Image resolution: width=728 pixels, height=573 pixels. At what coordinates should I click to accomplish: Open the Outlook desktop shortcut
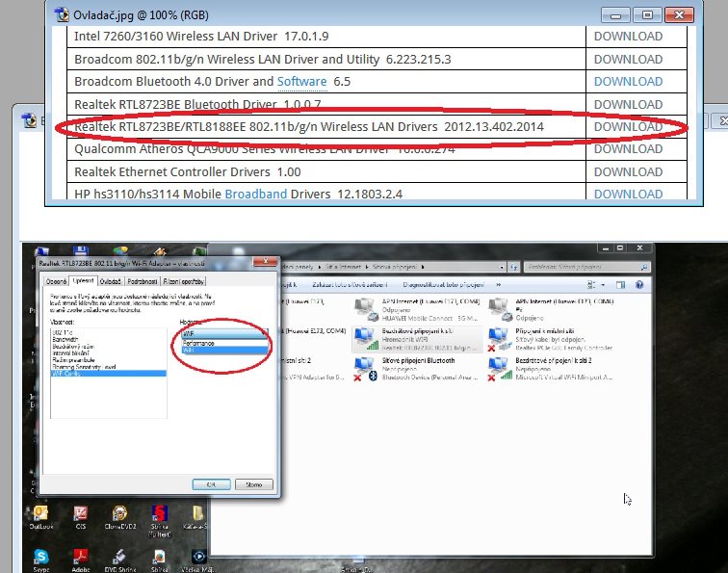(x=40, y=517)
